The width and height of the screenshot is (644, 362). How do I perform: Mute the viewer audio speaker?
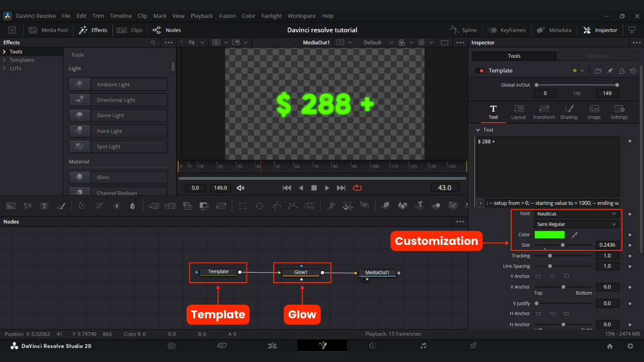point(240,188)
